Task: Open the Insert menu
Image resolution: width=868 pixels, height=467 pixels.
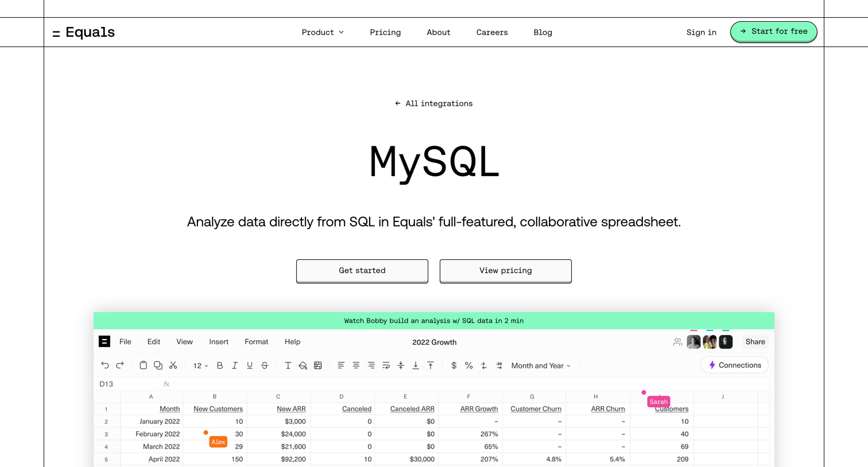Action: tap(219, 342)
